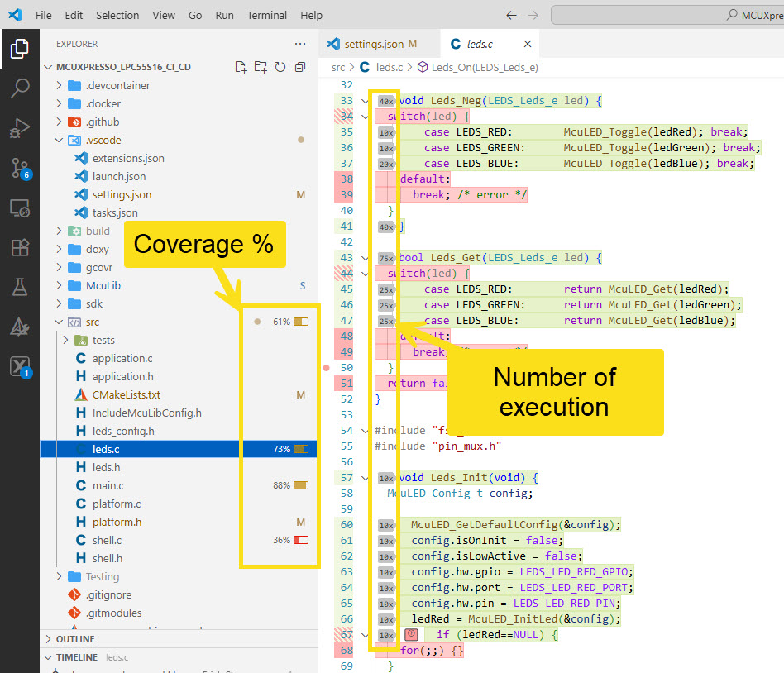Fold the Leds_Init function at line 57
Image resolution: width=784 pixels, height=673 pixels.
coord(365,478)
